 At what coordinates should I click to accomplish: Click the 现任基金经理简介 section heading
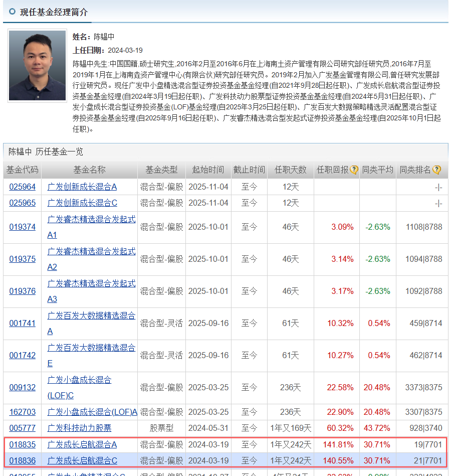(x=54, y=12)
